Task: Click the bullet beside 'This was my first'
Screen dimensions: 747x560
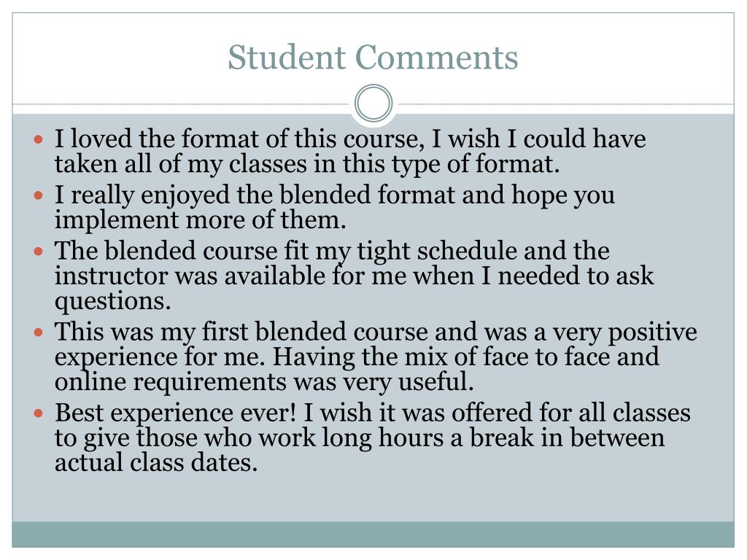Action: tap(39, 332)
